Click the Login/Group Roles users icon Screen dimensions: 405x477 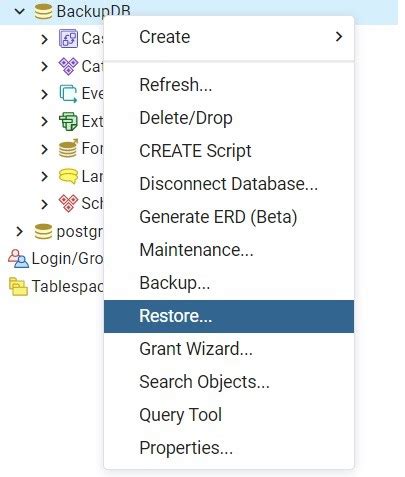pyautogui.click(x=18, y=258)
